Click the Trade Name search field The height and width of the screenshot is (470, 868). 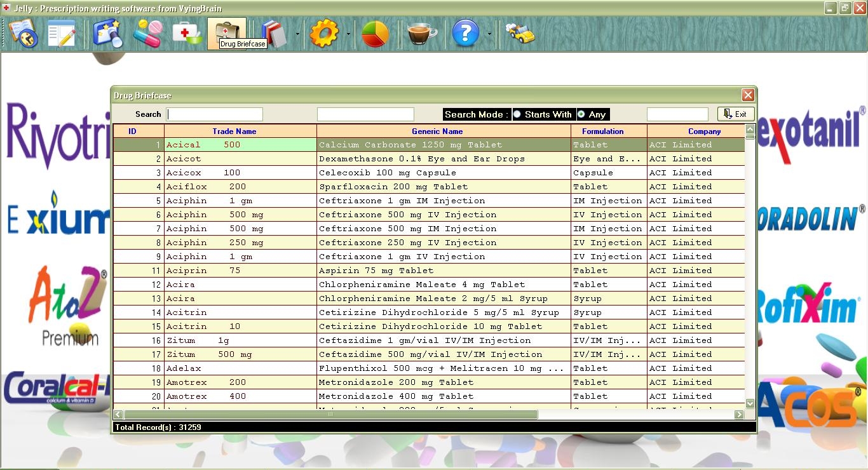point(215,114)
